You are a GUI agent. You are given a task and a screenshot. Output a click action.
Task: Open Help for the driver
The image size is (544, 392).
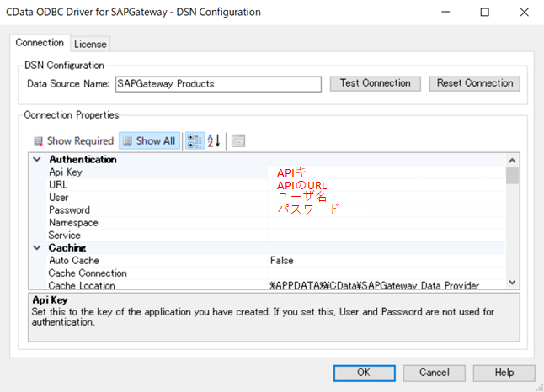coord(504,373)
